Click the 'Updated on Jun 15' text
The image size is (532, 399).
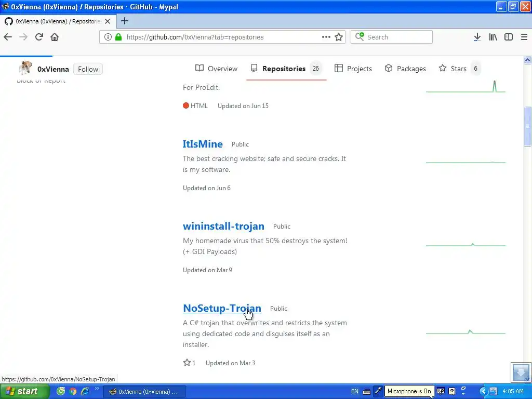(243, 106)
